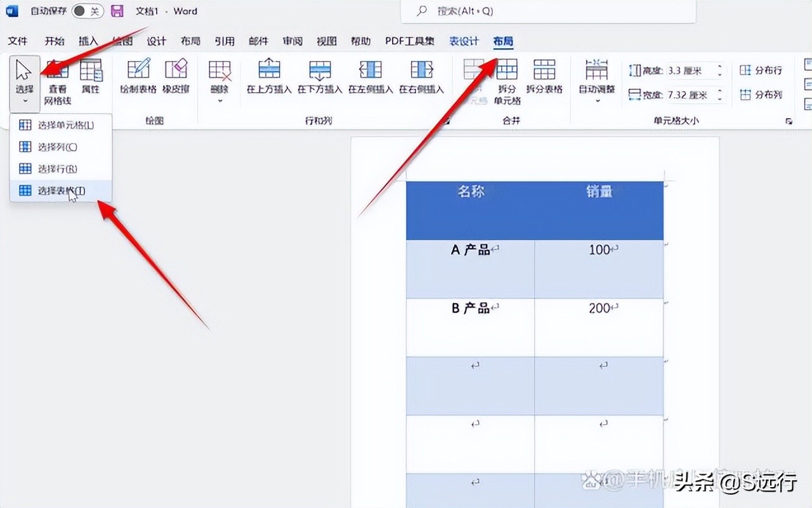Click the cell containing 200
The image size is (812, 508).
pyautogui.click(x=599, y=328)
